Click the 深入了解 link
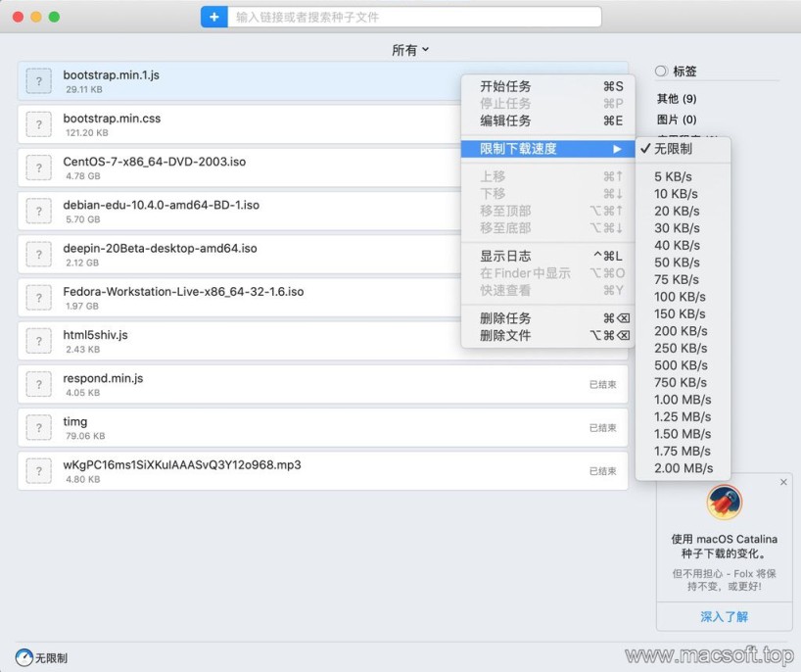 tap(724, 617)
